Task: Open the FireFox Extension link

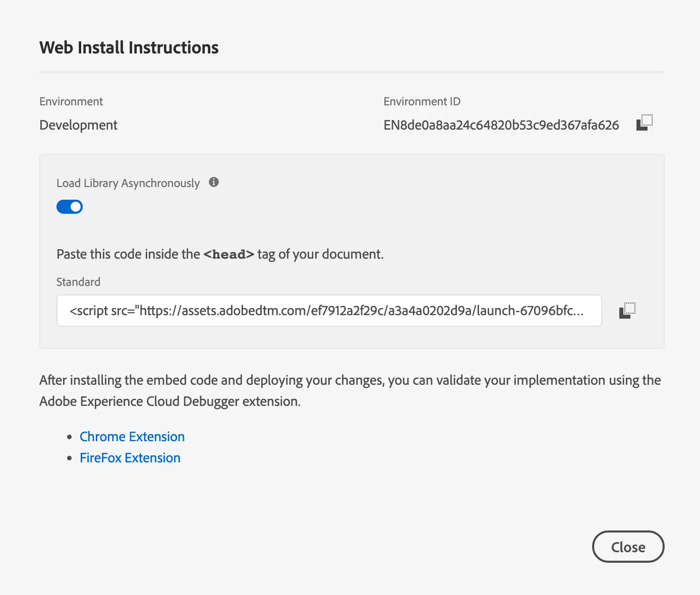Action: pos(130,458)
